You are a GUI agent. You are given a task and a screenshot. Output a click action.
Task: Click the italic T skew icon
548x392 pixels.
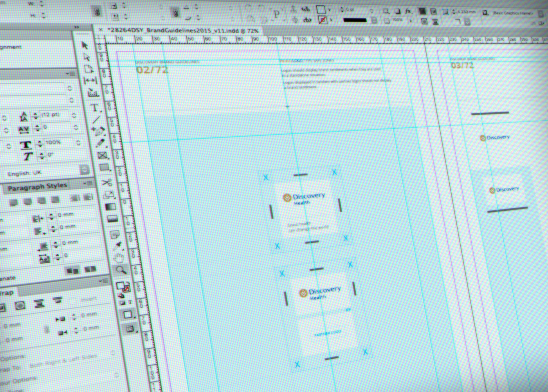pos(27,157)
